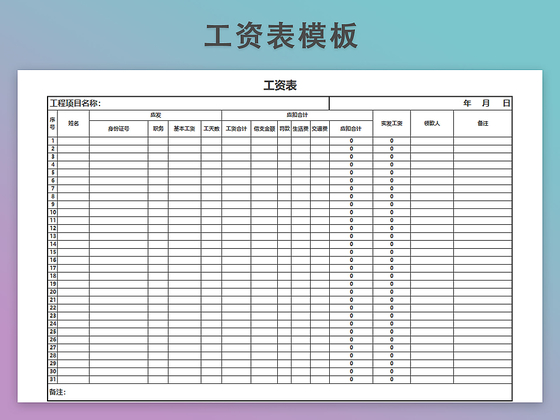Click the 应扣合计 sub-column header beside 交通费

click(351, 129)
